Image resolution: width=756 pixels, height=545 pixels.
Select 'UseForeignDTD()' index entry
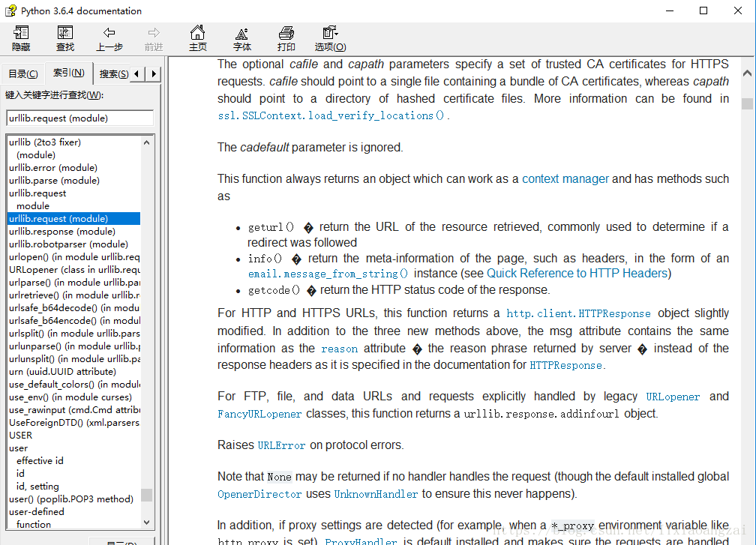(74, 423)
